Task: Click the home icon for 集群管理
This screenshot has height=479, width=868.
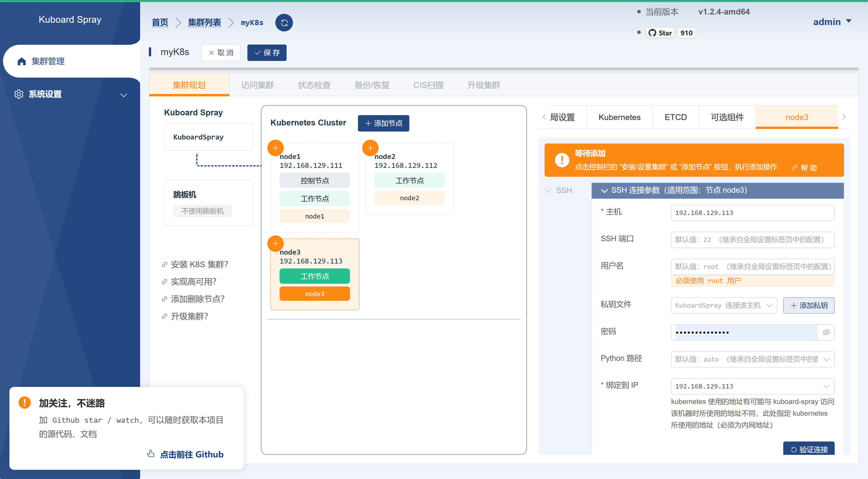Action: (x=22, y=61)
